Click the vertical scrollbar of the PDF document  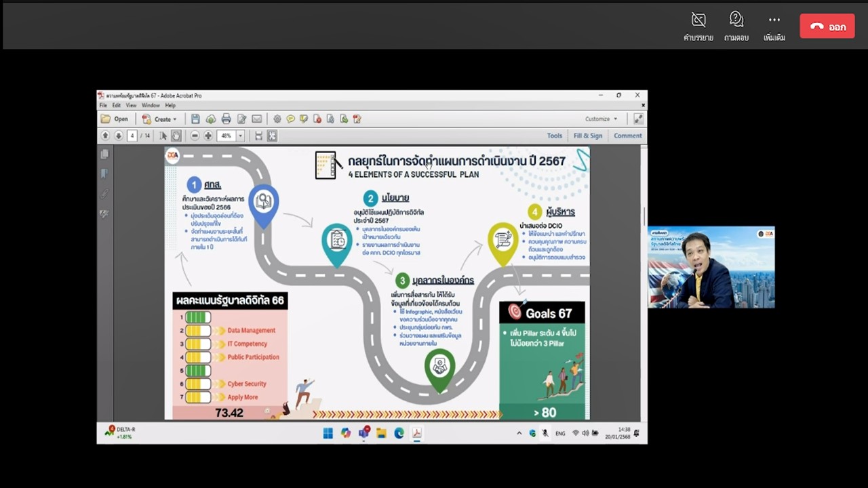[644, 217]
